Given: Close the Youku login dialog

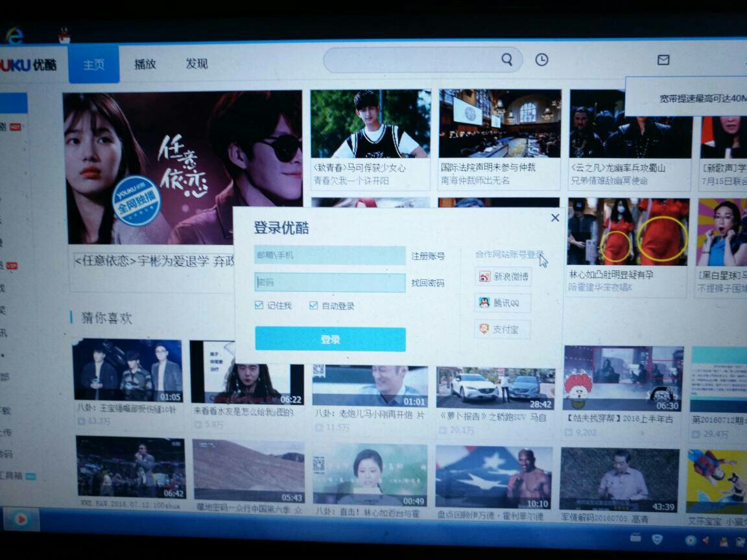Looking at the screenshot, I should click(x=555, y=218).
